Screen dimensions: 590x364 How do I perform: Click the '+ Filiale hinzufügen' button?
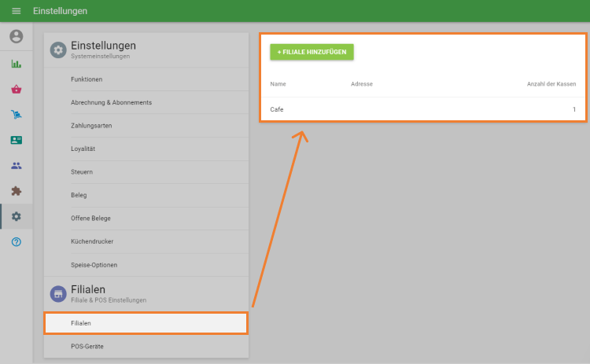[x=312, y=52]
